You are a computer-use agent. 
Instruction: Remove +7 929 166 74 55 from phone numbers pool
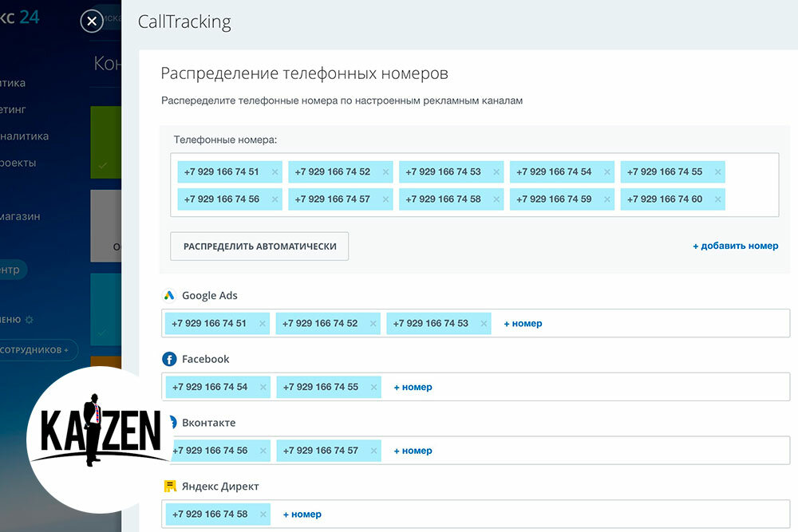tap(717, 172)
